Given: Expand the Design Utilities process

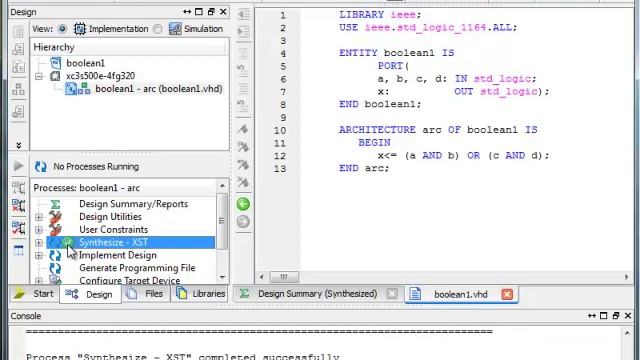Looking at the screenshot, I should click(39, 217).
